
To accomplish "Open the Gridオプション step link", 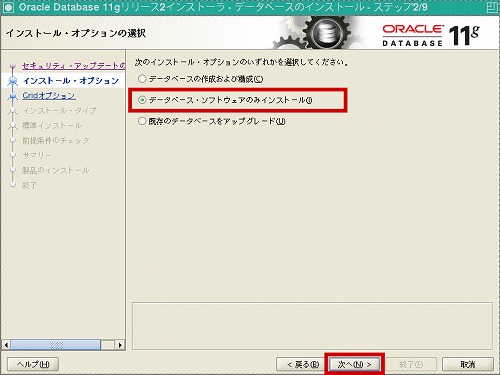I will click(49, 96).
